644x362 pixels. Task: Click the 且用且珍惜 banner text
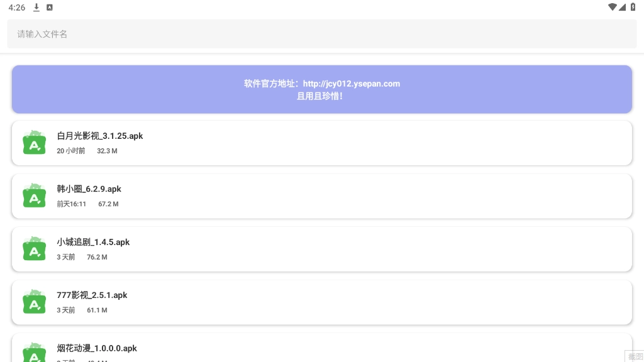point(320,97)
